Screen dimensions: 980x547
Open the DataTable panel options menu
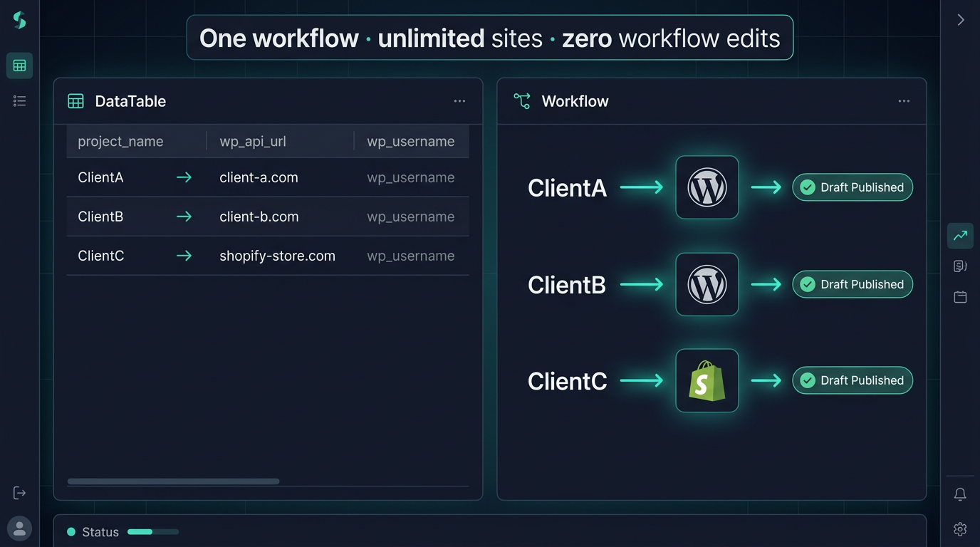(x=459, y=101)
